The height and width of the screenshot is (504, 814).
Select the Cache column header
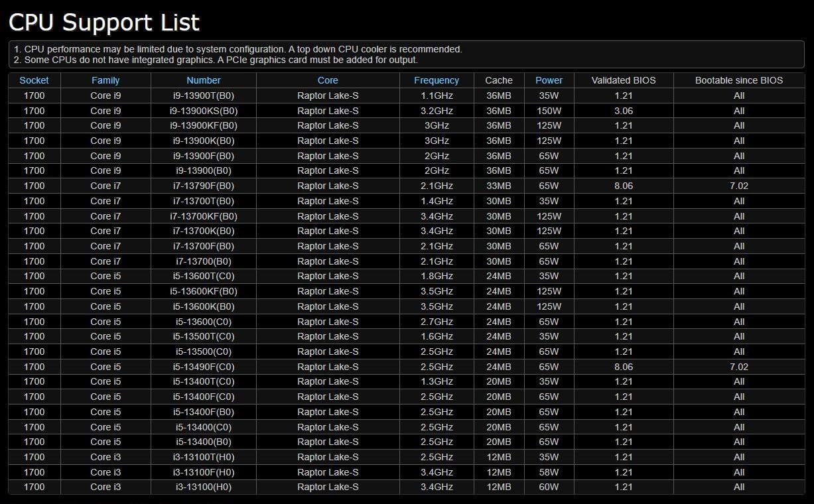(x=499, y=80)
